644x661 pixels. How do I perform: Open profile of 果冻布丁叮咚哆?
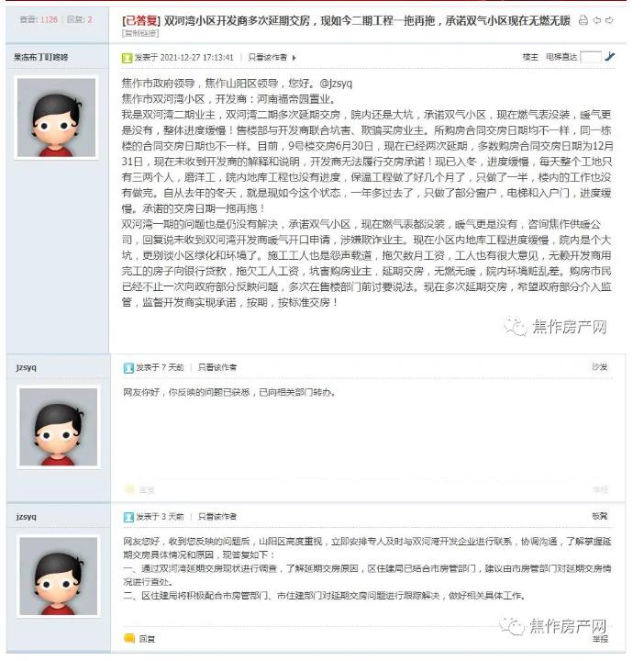click(41, 57)
